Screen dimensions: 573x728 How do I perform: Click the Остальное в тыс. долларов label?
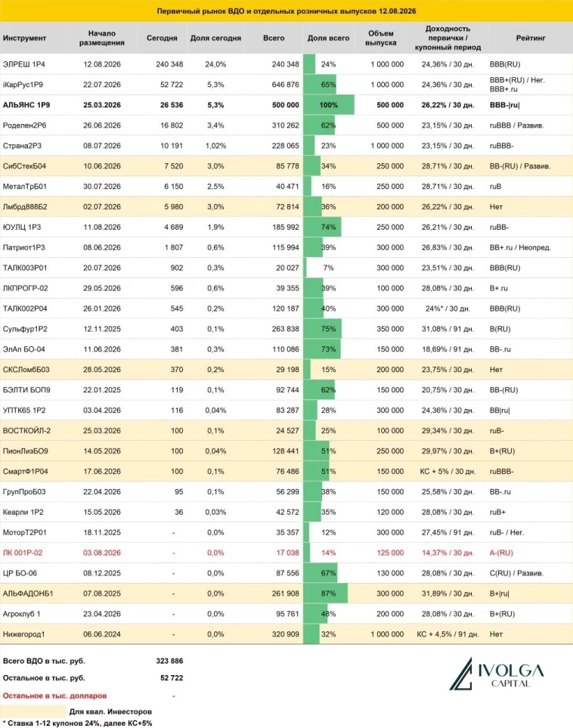tap(54, 695)
